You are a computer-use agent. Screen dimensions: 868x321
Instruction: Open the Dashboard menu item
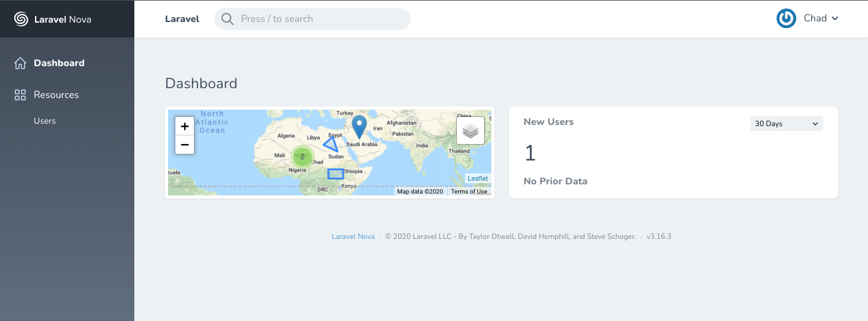[x=59, y=63]
